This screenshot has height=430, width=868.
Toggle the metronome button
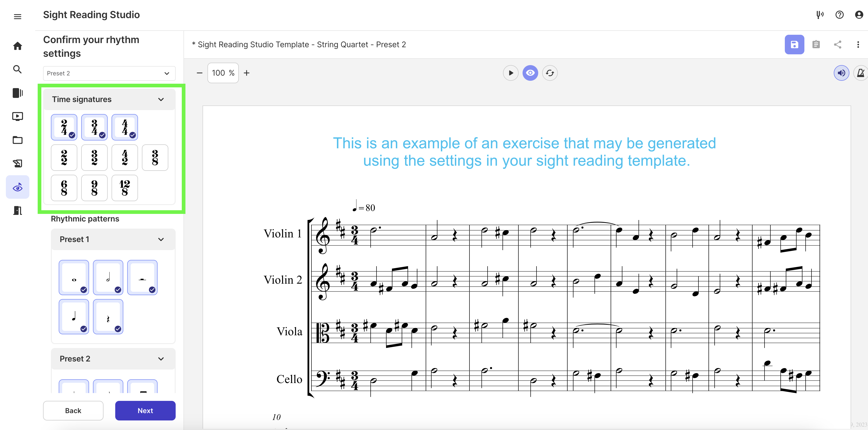[861, 73]
